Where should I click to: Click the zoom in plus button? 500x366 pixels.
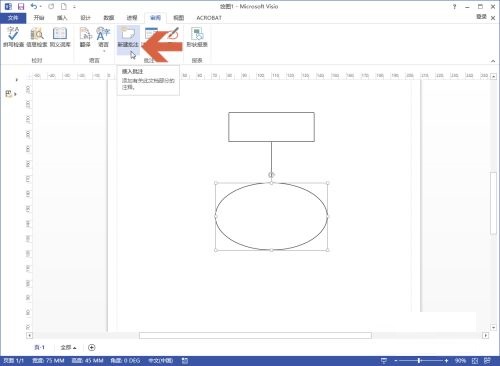(x=446, y=361)
